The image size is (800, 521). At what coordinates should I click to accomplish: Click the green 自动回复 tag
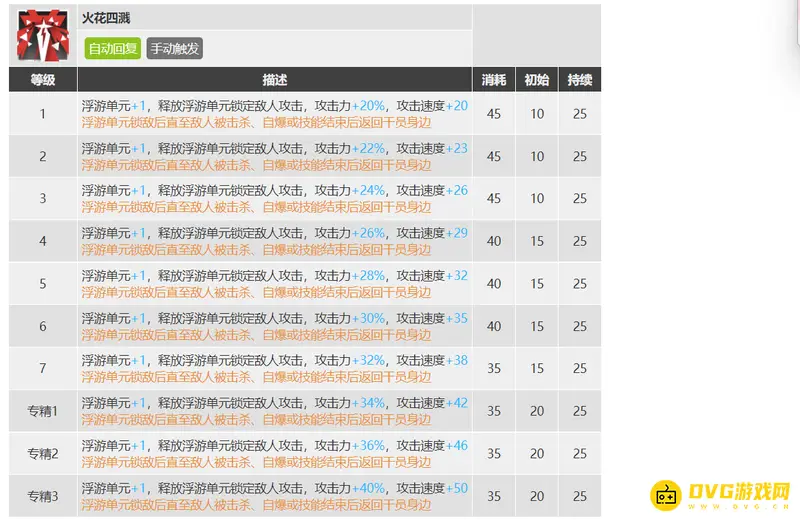[x=113, y=48]
